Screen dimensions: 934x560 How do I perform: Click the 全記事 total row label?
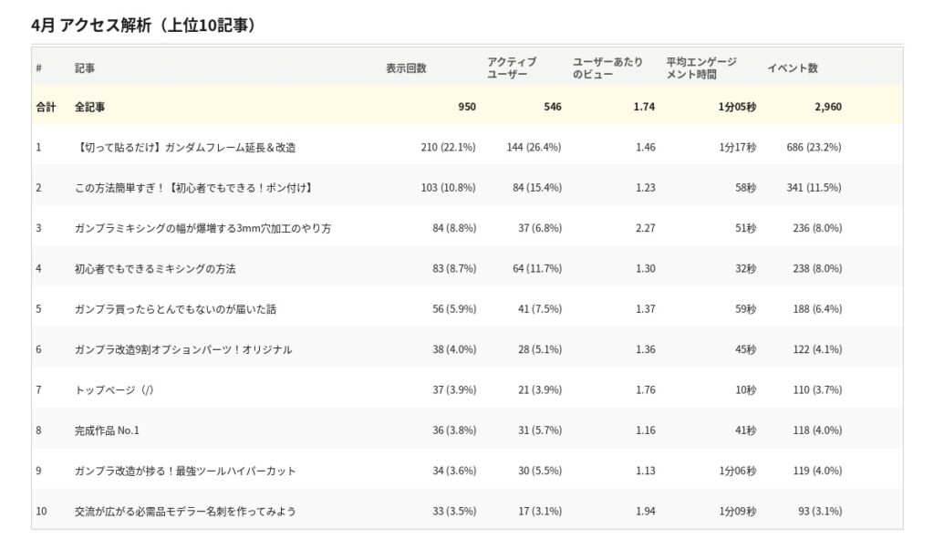point(89,107)
